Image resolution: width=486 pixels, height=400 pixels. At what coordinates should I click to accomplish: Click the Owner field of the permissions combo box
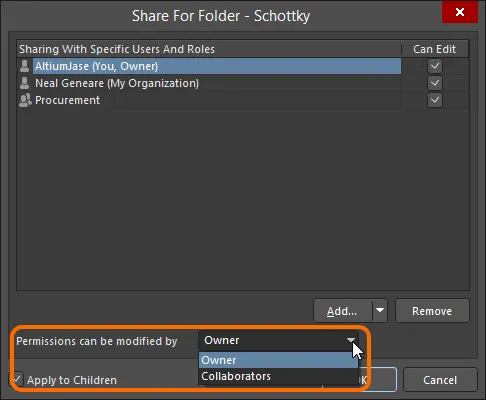tap(272, 340)
